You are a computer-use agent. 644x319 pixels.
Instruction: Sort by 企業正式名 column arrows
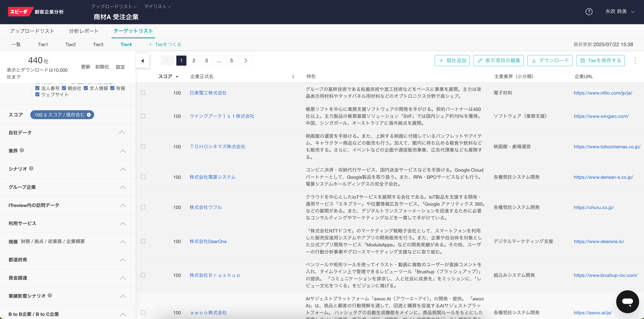[x=293, y=77]
